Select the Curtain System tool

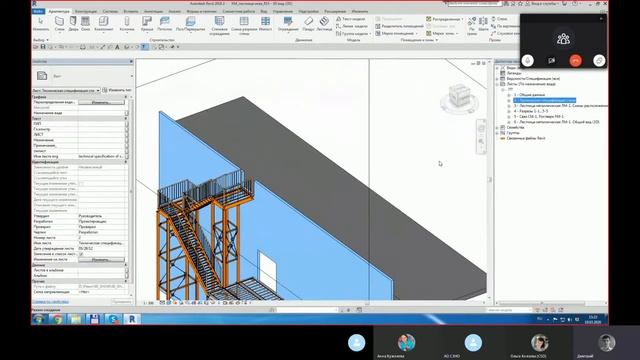coord(219,26)
